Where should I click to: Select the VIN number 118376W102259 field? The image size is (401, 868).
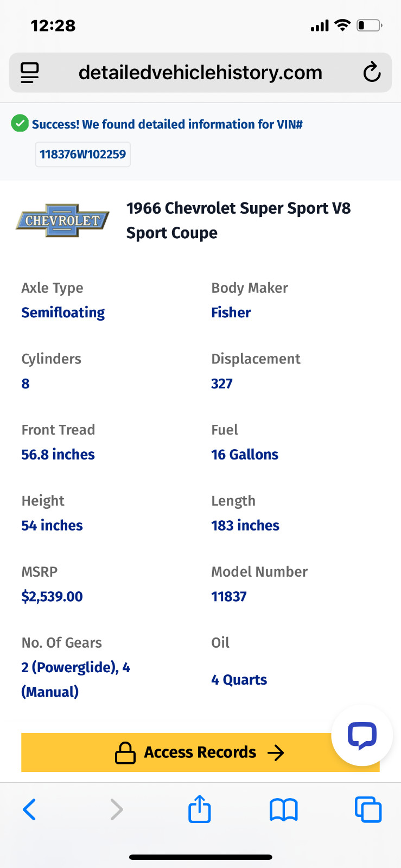[82, 155]
